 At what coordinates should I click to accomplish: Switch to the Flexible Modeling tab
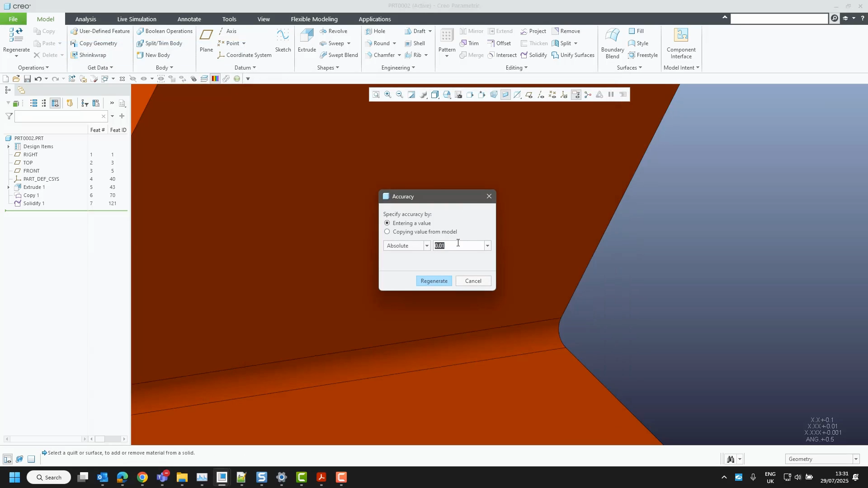click(314, 19)
